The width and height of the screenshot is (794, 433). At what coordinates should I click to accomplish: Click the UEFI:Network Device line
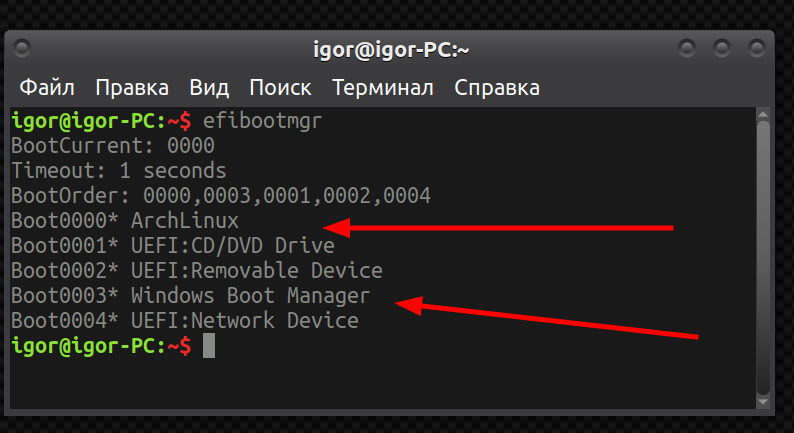click(184, 321)
